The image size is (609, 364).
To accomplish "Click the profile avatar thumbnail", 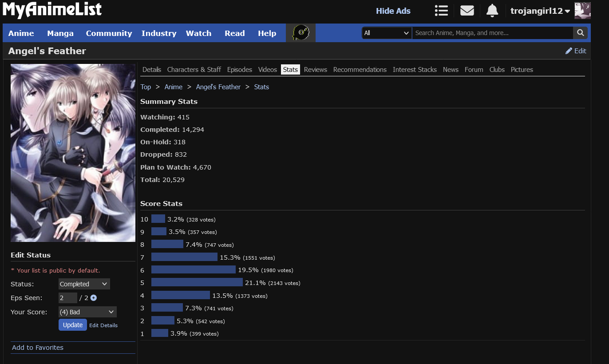I will click(582, 11).
